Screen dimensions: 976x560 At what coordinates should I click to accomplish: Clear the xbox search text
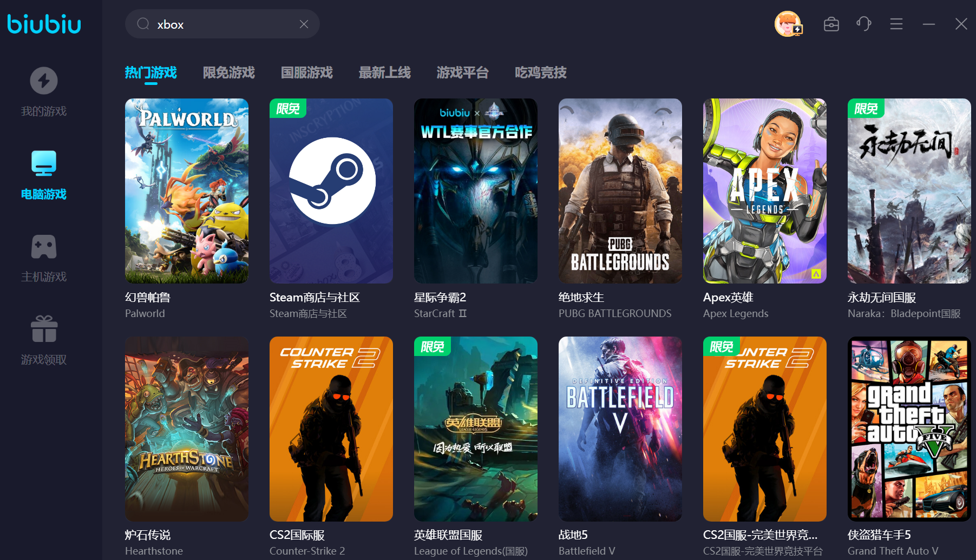click(304, 24)
